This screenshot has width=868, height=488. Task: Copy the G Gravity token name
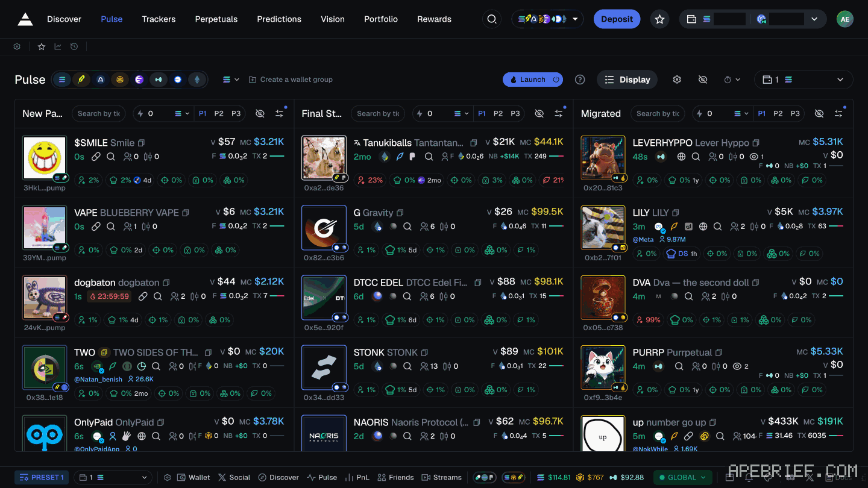[x=400, y=213]
